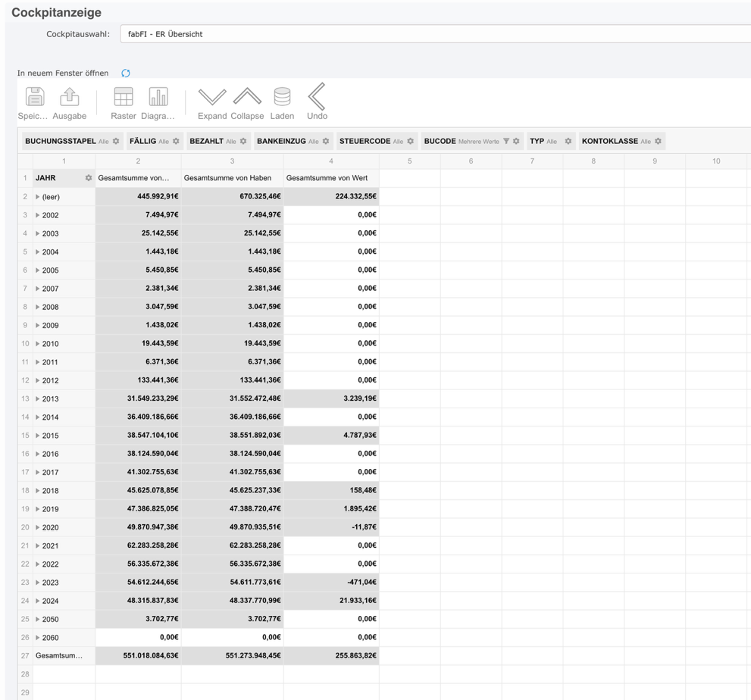Click the Ausgabe export icon
Screen dimensions: 751x700
[70, 97]
